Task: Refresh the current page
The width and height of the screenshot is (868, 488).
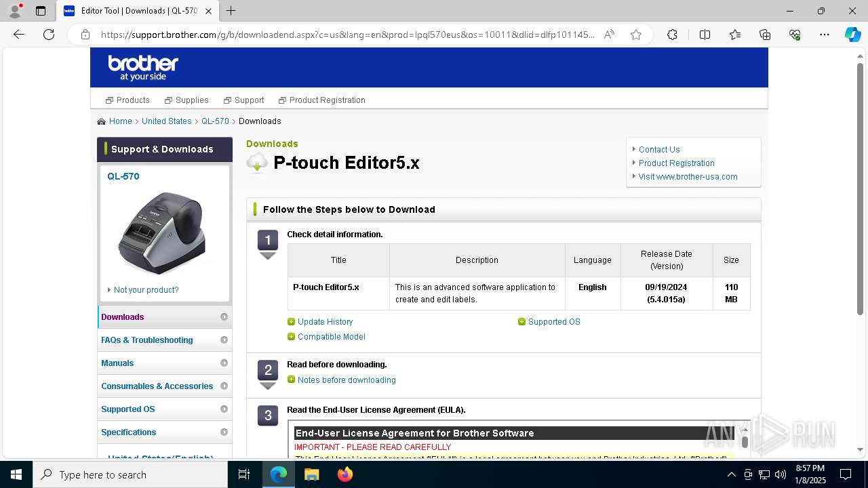Action: [x=49, y=35]
